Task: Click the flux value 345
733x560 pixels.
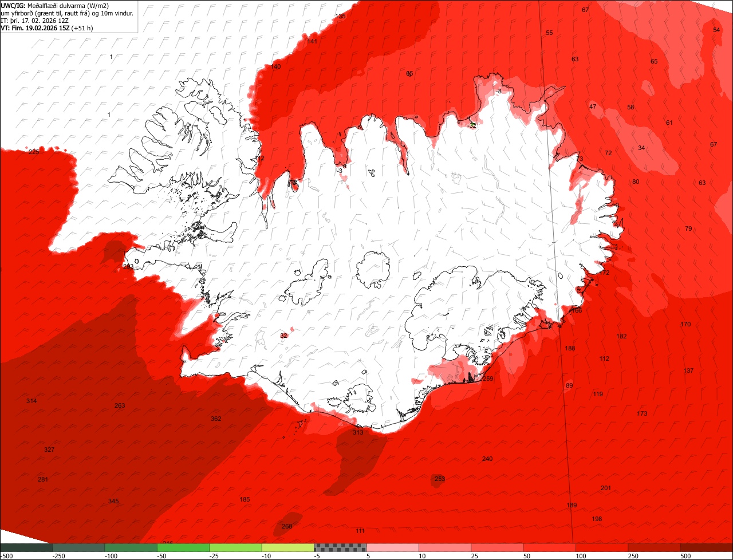Action: 113,501
